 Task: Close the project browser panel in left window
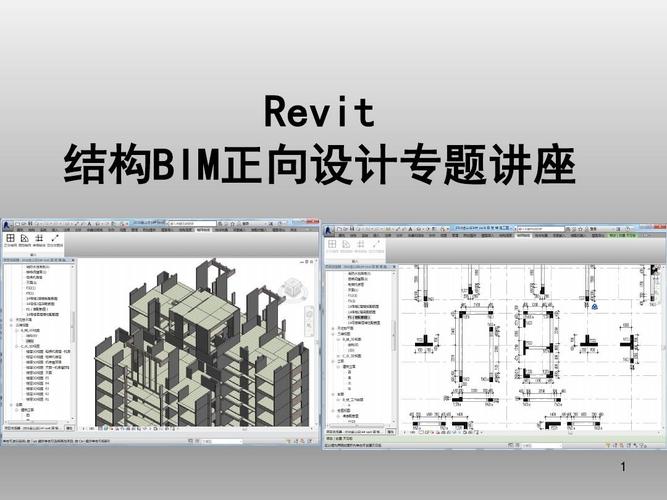[x=73, y=260]
